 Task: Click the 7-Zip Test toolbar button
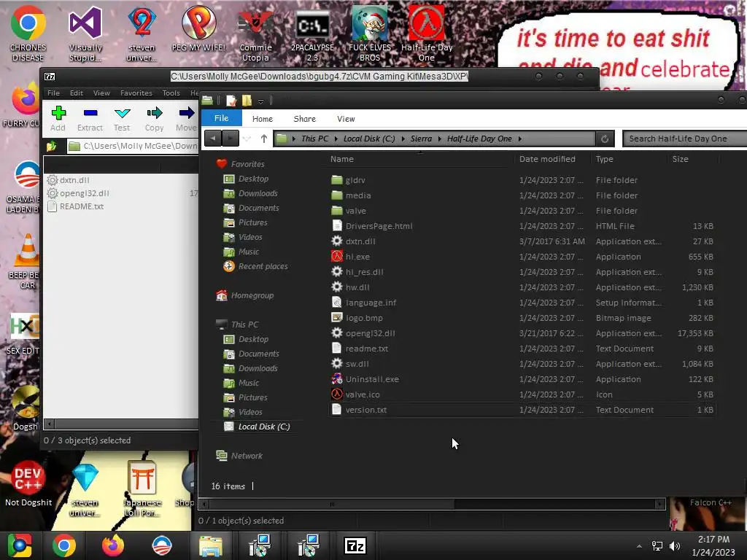click(122, 119)
